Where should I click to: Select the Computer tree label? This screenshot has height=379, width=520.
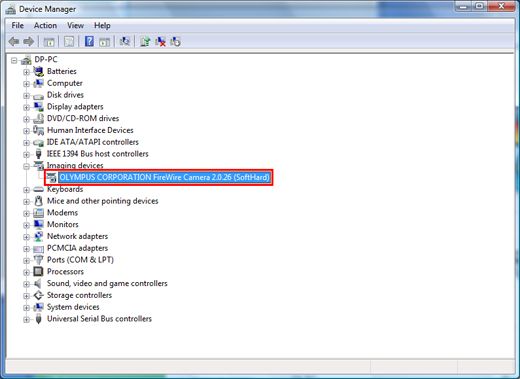tap(65, 83)
